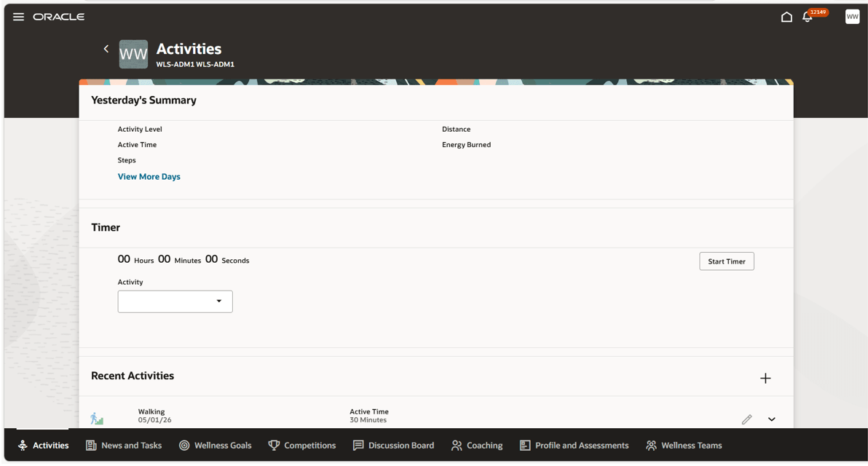Add a new recent activity
The image size is (868, 466).
click(x=765, y=378)
